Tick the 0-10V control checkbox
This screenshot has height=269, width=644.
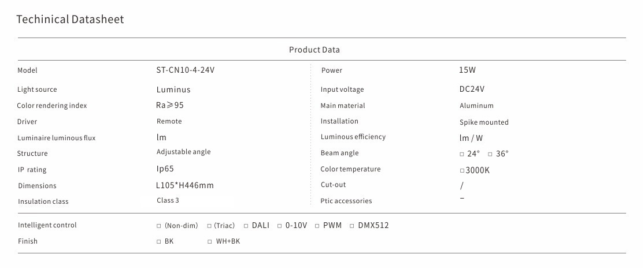[x=279, y=226]
